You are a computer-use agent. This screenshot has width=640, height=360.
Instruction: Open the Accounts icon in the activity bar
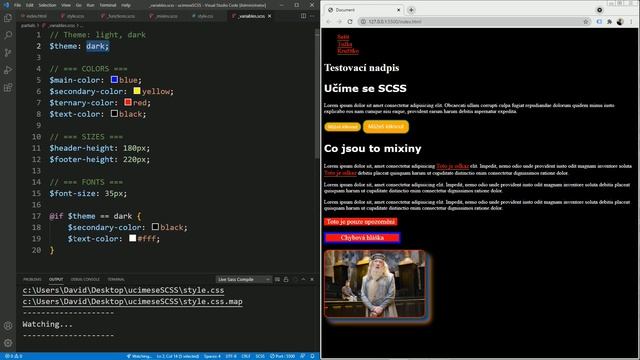[8, 326]
